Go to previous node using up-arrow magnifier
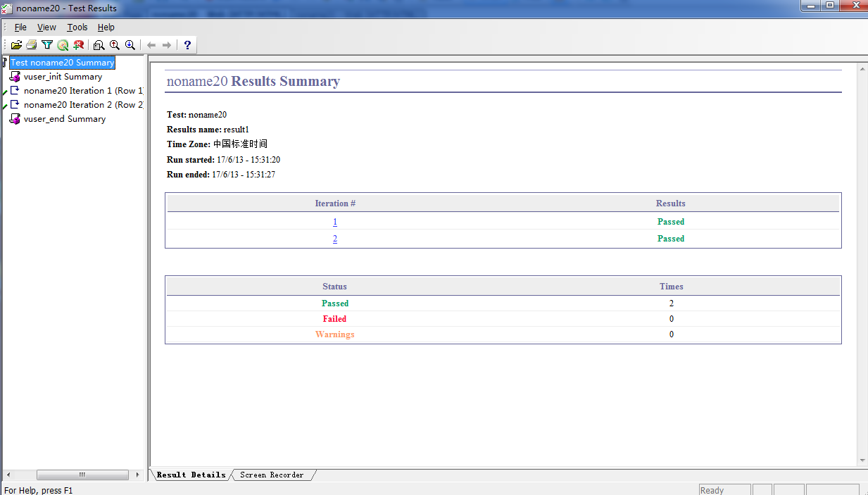The image size is (868, 495). 115,45
